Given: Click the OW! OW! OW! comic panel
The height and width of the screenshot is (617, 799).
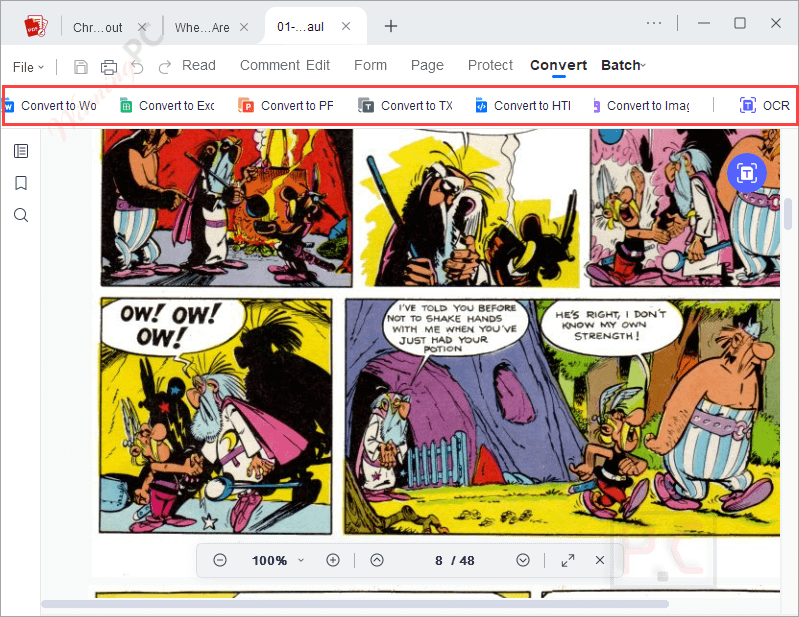Looking at the screenshot, I should tap(216, 416).
